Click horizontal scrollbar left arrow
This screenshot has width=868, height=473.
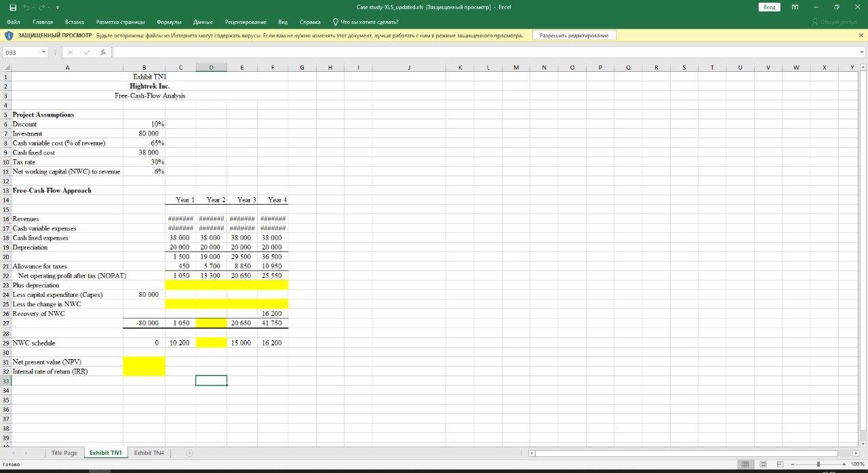tap(532, 453)
